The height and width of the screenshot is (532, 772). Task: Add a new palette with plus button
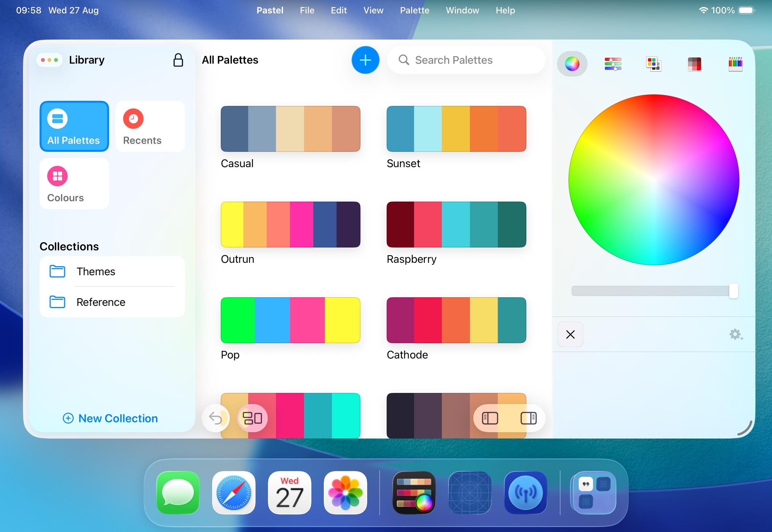365,60
